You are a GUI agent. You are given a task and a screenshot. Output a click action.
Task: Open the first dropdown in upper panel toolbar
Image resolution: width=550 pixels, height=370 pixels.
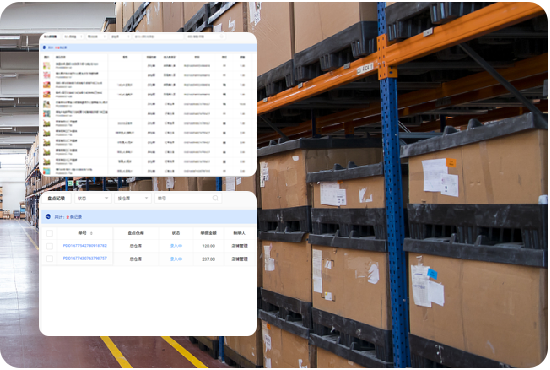coord(73,36)
